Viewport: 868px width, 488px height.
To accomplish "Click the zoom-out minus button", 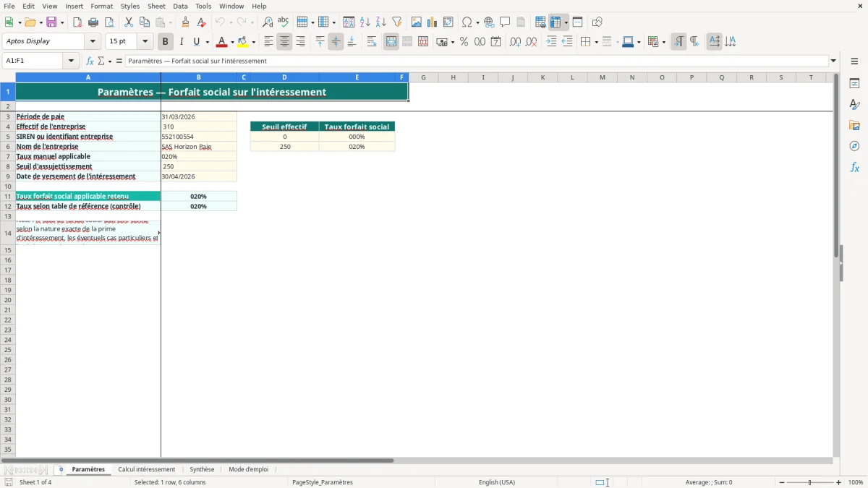I will tap(781, 482).
